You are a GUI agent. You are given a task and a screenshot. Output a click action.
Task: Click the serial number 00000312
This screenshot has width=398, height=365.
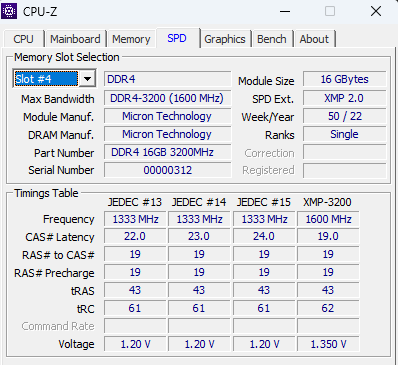coord(167,170)
